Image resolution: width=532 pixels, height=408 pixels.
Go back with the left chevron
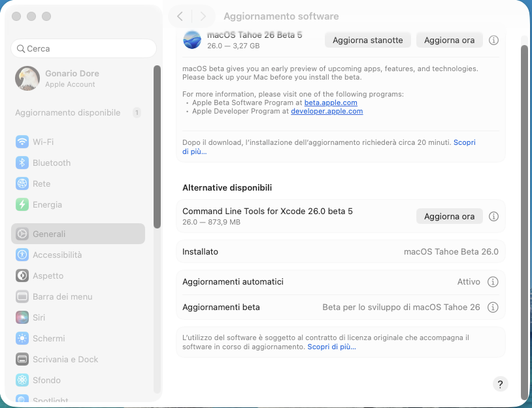coord(180,16)
